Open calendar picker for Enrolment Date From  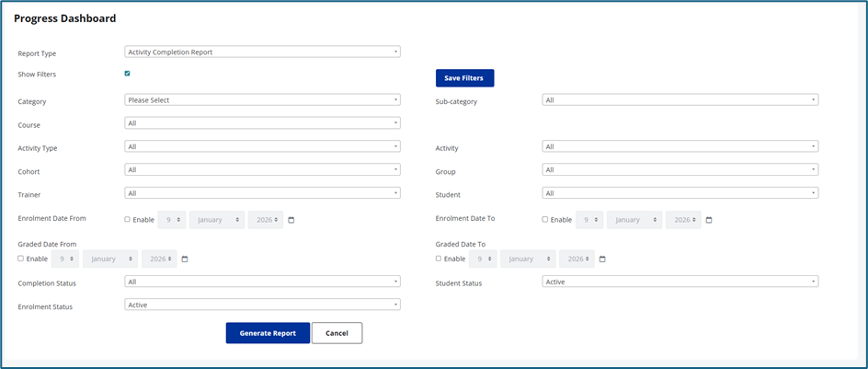point(291,221)
